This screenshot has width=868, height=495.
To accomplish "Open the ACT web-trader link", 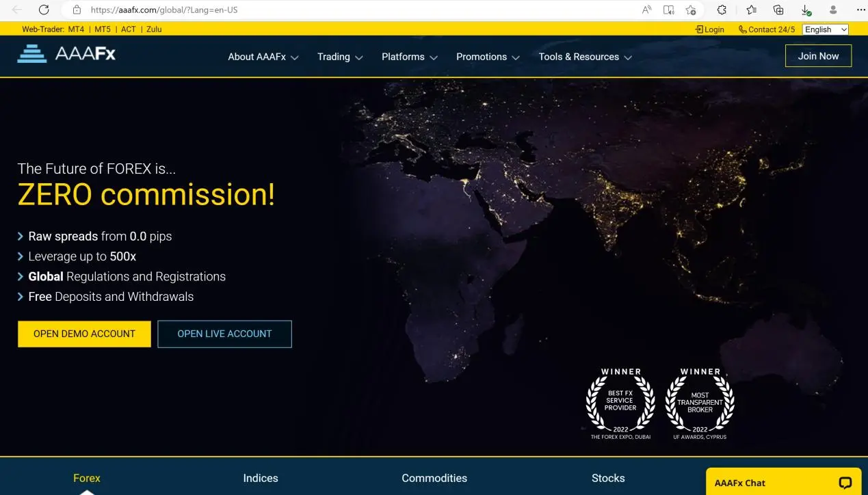I will pyautogui.click(x=129, y=29).
